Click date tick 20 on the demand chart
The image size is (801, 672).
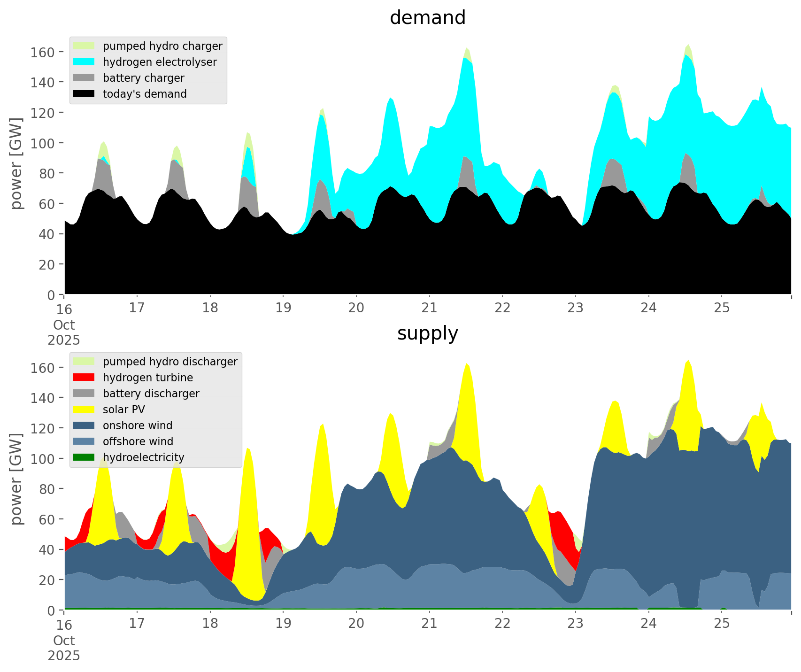pyautogui.click(x=356, y=308)
